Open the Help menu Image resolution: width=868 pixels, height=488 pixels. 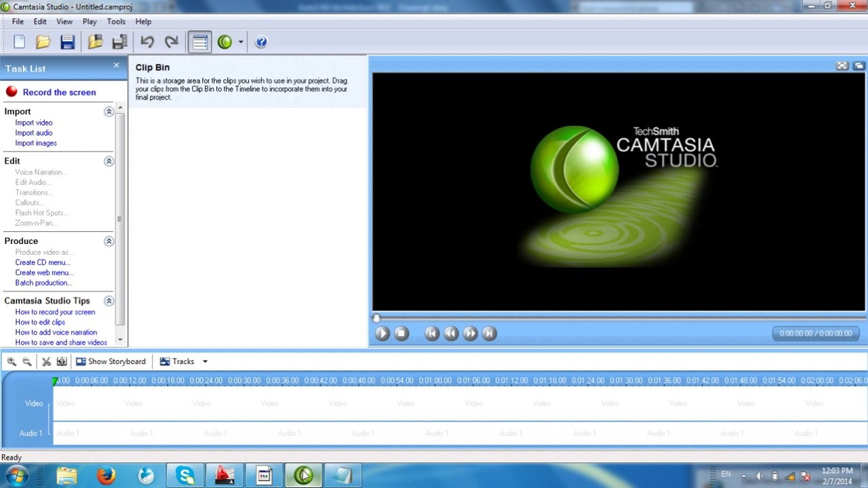143,22
